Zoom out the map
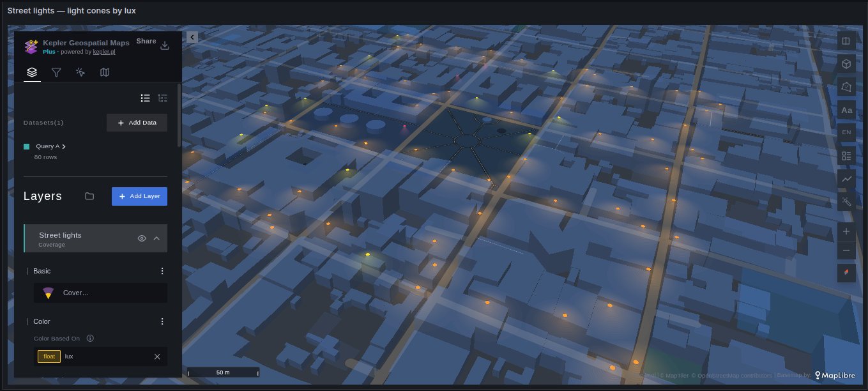This screenshot has width=868, height=391. pyautogui.click(x=846, y=250)
